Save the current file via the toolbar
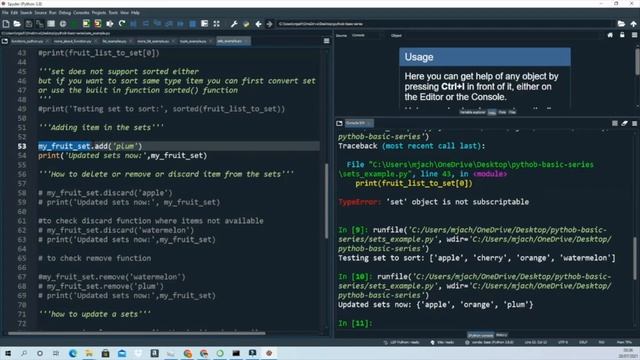This screenshot has height=360, width=640. (29, 24)
